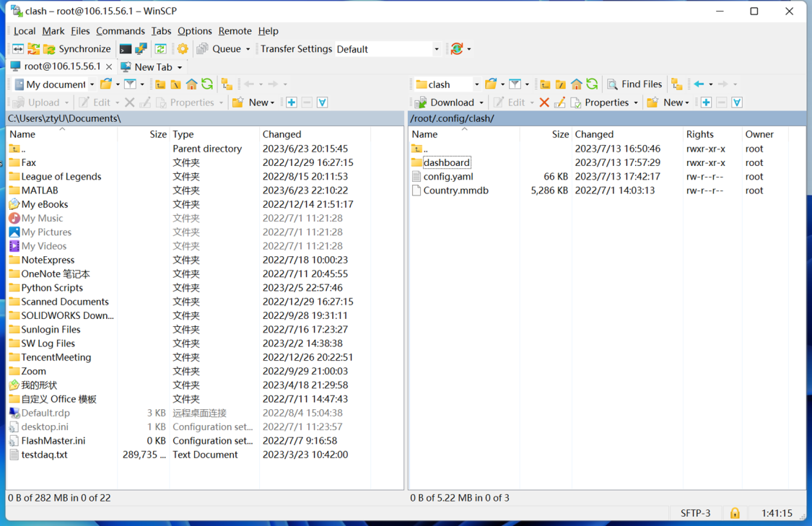812x526 pixels.
Task: Open the Transfer Settings Default combo box
Action: tap(388, 49)
